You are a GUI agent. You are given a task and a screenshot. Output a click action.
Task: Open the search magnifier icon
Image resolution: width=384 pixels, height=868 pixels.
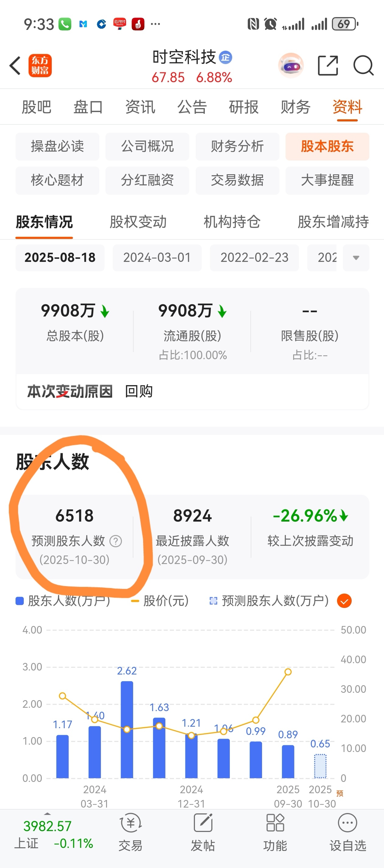pos(364,65)
